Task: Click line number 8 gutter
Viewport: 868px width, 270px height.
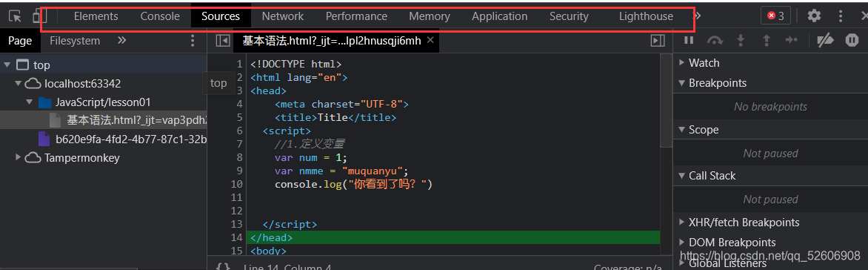Action: click(239, 157)
